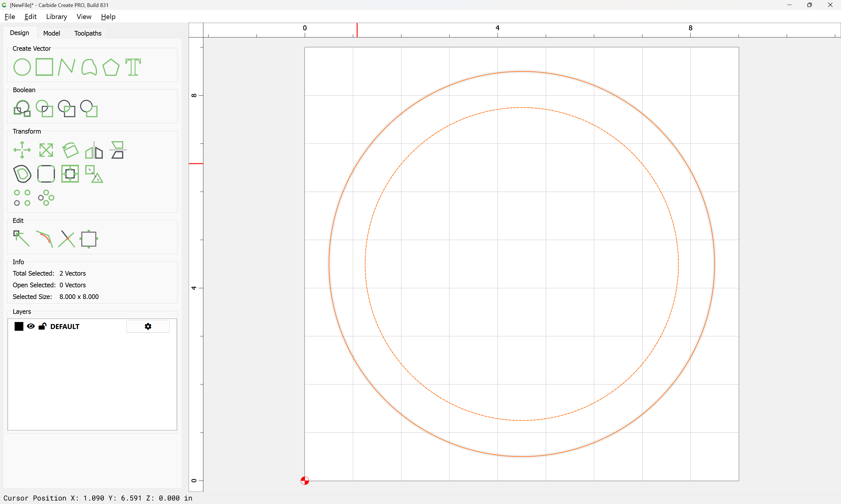841x504 pixels.
Task: Open DEFAULT layer settings gear
Action: pyautogui.click(x=148, y=326)
